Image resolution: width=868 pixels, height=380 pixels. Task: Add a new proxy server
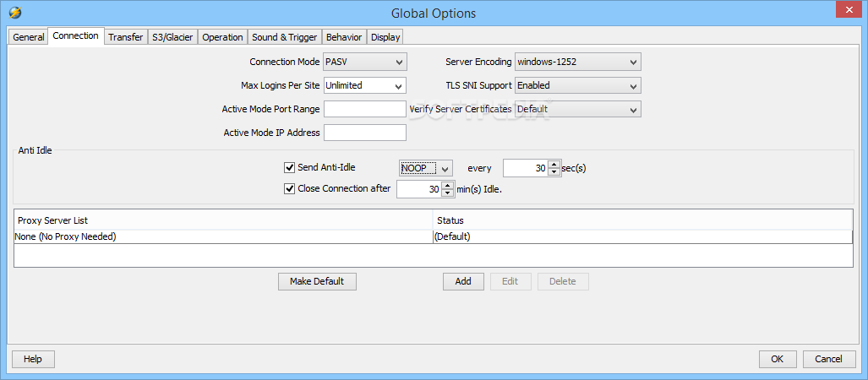coord(463,281)
